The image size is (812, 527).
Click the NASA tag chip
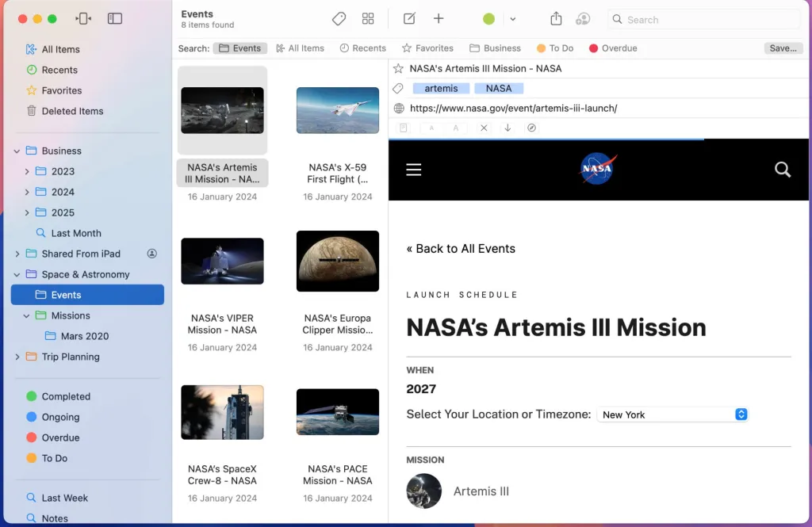(x=499, y=89)
